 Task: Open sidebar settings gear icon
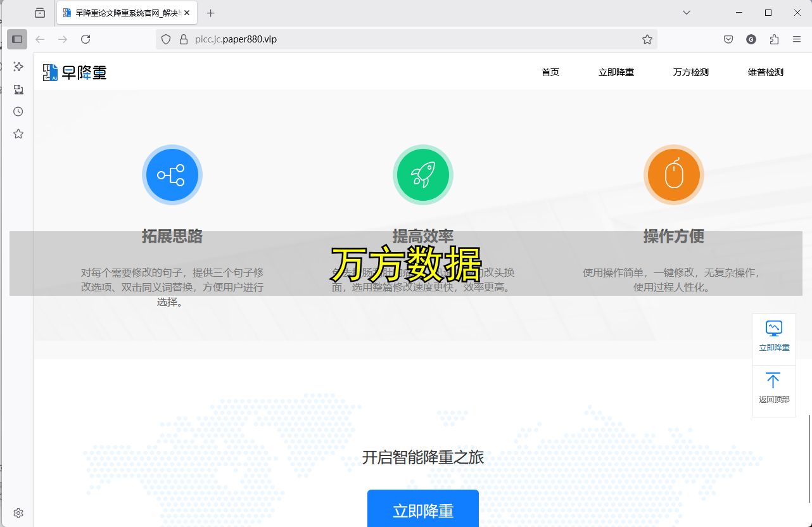click(x=18, y=513)
